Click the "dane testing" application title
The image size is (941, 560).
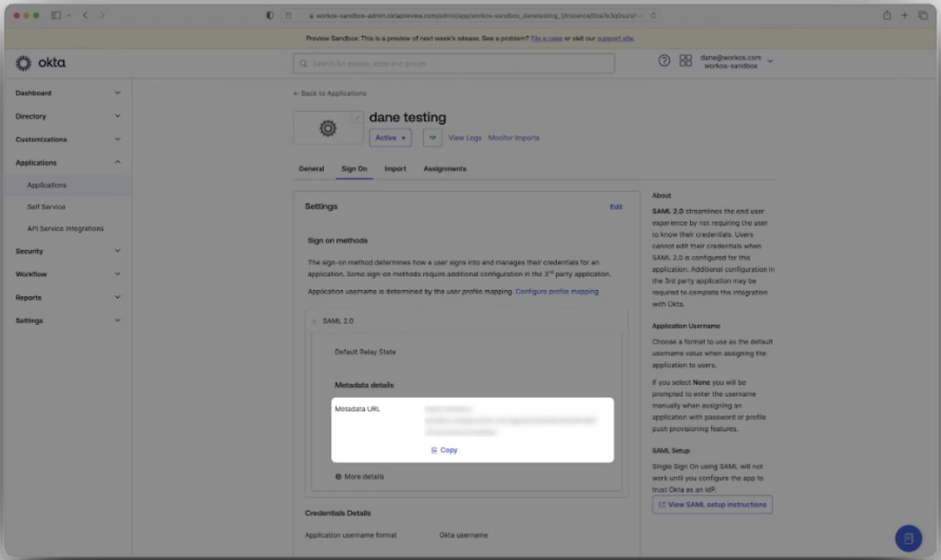pyautogui.click(x=408, y=117)
